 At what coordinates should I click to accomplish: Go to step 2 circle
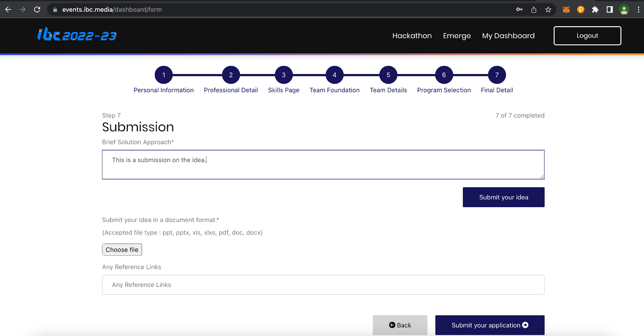tap(231, 75)
